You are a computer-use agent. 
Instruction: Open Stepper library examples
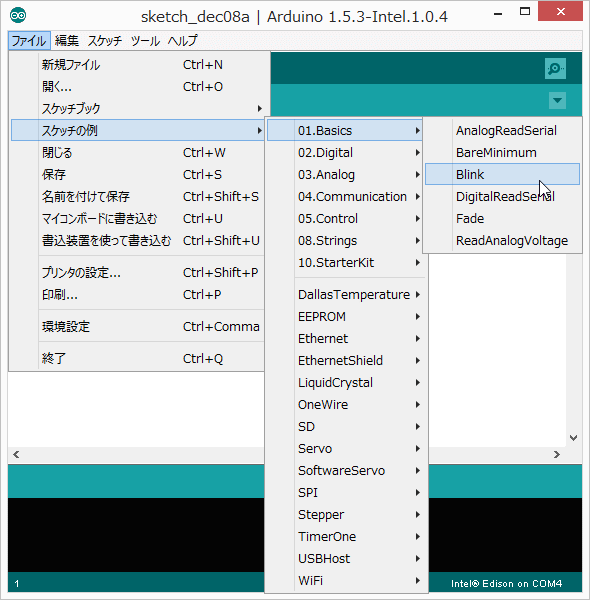click(346, 515)
